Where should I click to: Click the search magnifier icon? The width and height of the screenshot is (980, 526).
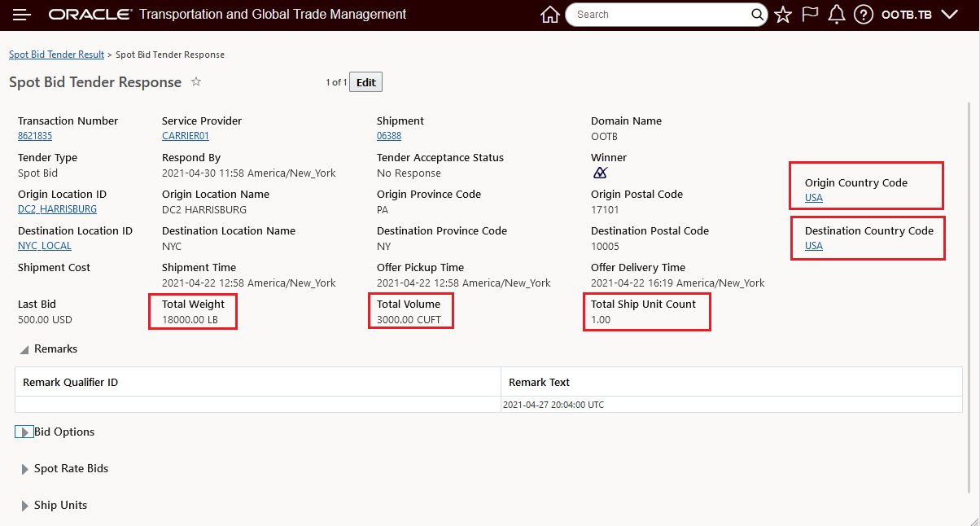point(757,15)
